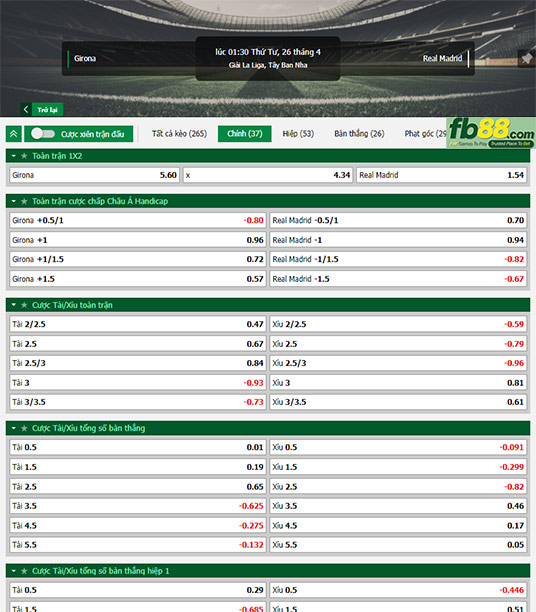Choose Tài 3 at -0.93
The image size is (536, 612).
click(x=138, y=383)
